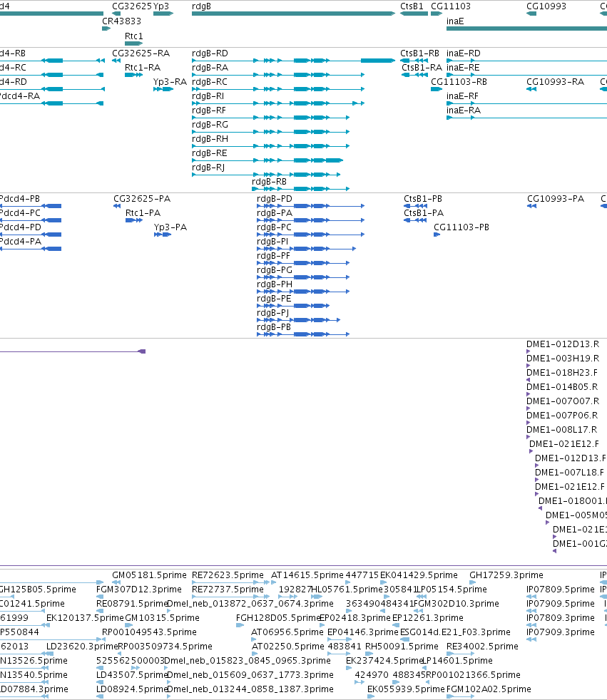This screenshot has width=607, height=700.
Task: Open feature DME1-014B05.R
Action: (x=563, y=387)
